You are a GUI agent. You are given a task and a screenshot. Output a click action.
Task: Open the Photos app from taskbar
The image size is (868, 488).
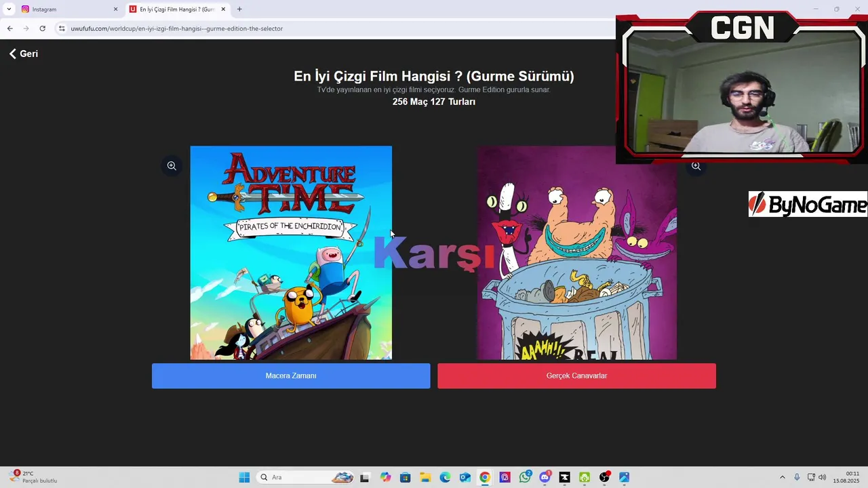click(624, 477)
